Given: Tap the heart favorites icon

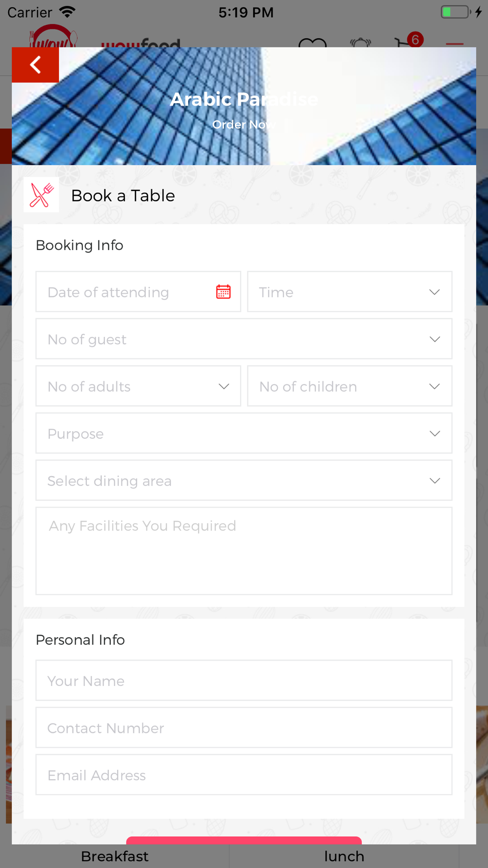Looking at the screenshot, I should coord(312,42).
